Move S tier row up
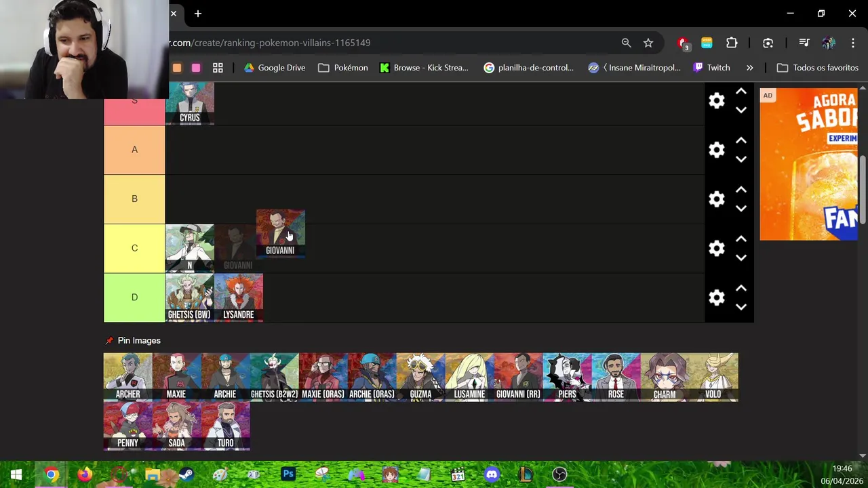 (x=741, y=91)
